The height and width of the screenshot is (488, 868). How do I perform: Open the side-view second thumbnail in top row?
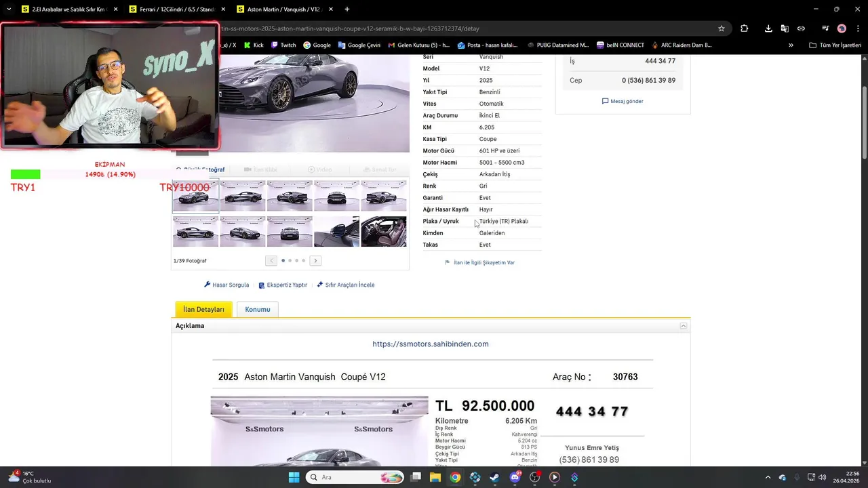pyautogui.click(x=242, y=196)
